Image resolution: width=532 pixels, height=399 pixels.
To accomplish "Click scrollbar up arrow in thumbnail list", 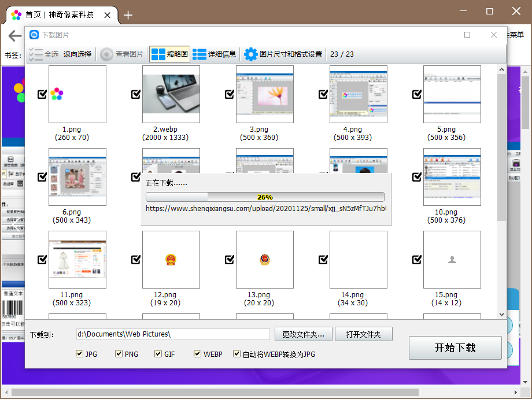I will [x=501, y=70].
